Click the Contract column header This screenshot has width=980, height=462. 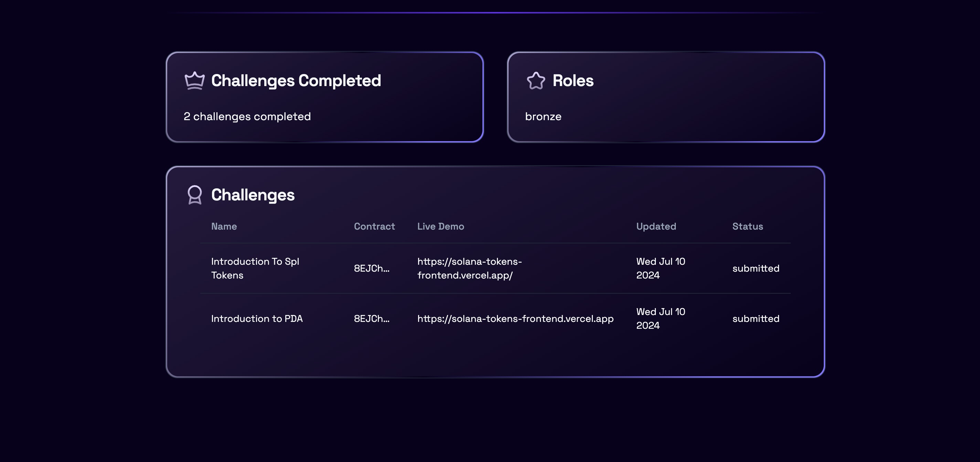[x=374, y=227]
